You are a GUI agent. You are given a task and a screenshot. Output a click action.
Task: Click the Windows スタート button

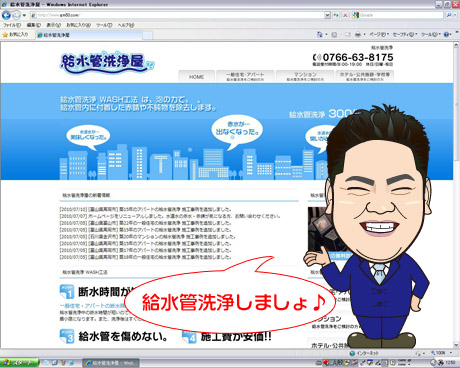tap(19, 362)
